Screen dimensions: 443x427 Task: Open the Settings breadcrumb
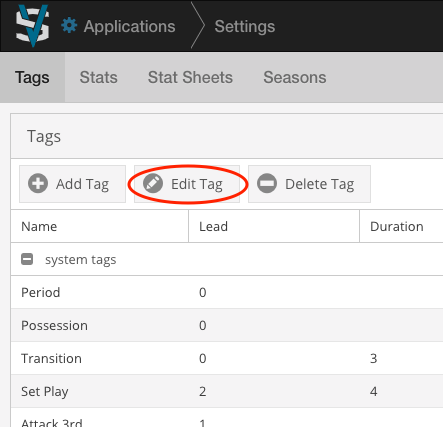pyautogui.click(x=245, y=26)
